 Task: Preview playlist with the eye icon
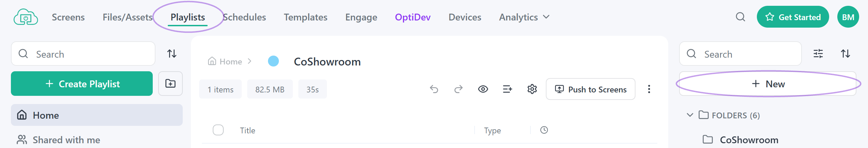(x=483, y=89)
